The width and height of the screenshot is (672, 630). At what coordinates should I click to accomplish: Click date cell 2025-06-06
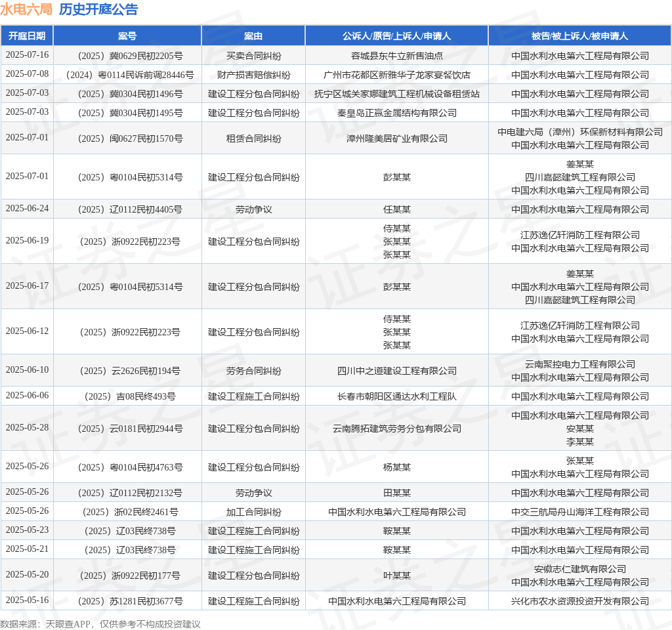(27, 396)
